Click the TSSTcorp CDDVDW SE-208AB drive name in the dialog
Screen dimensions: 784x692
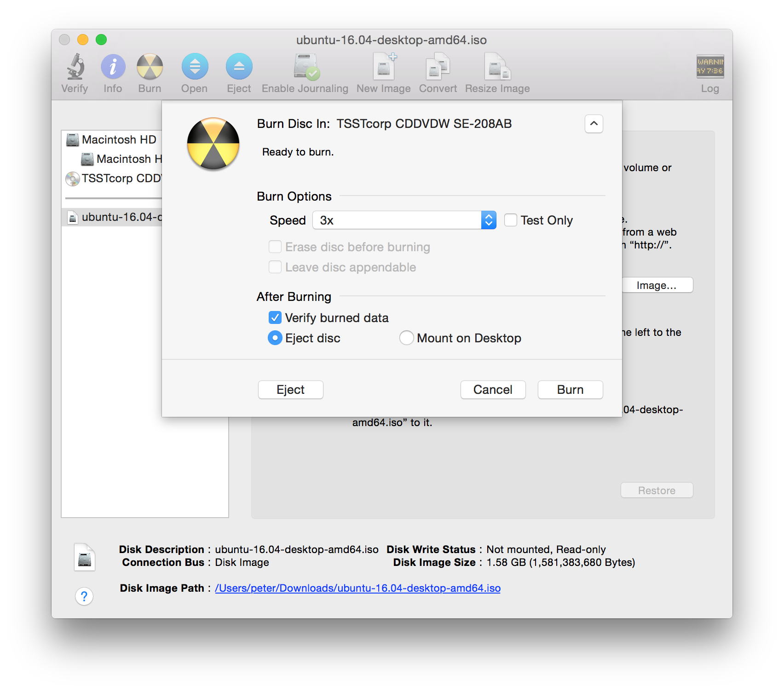pos(424,124)
